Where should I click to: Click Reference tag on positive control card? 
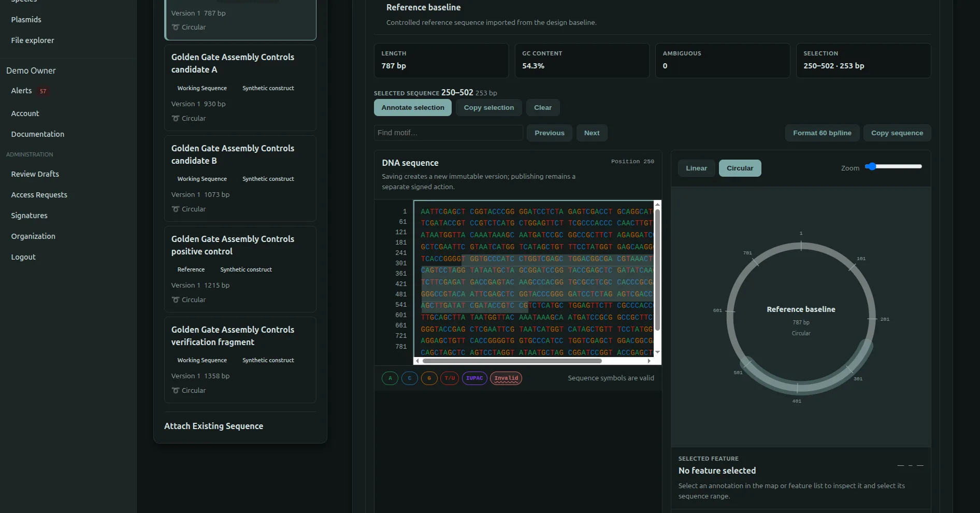191,269
